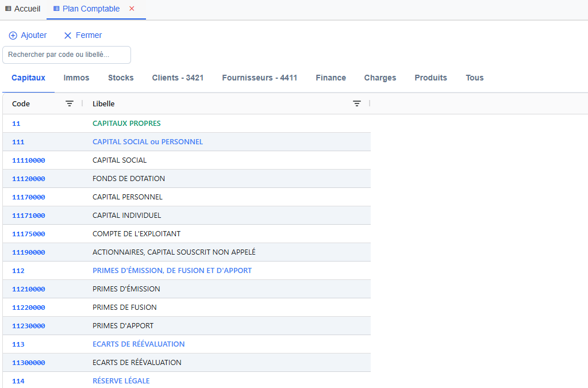Click the PRIMES D'ÉMISSION, DE FUSION ET D'APPORT group
Image resolution: width=588 pixels, height=388 pixels.
pyautogui.click(x=172, y=271)
